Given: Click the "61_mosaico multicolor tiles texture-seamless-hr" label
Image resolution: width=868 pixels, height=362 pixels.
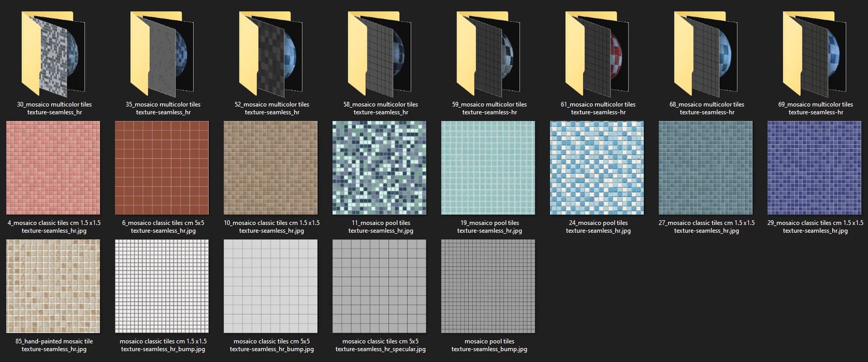Looking at the screenshot, I should pos(598,108).
